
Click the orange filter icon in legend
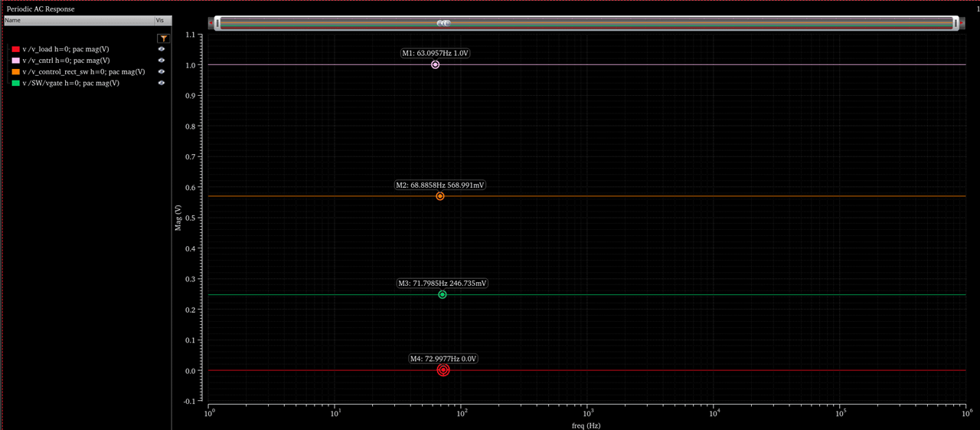point(162,38)
